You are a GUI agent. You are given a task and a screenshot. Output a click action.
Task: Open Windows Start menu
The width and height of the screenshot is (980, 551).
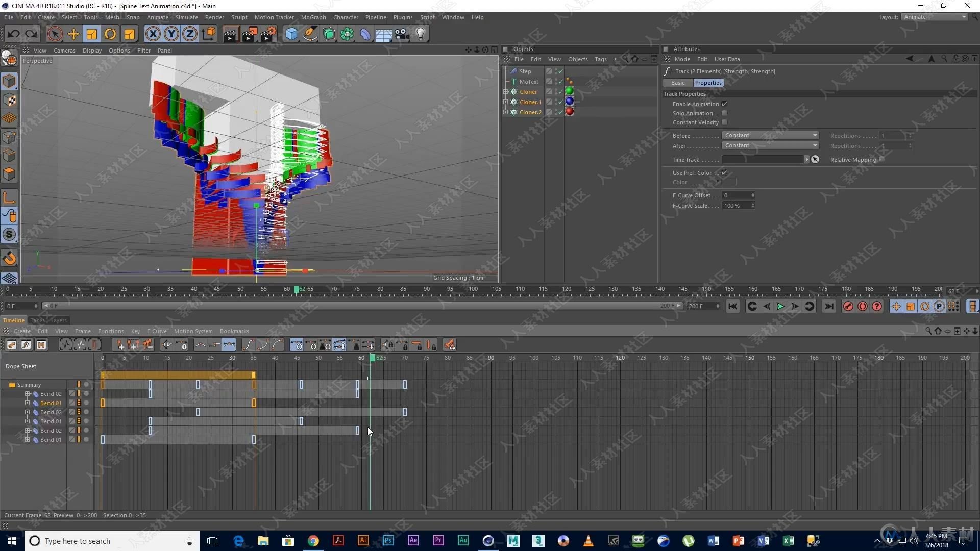[12, 541]
